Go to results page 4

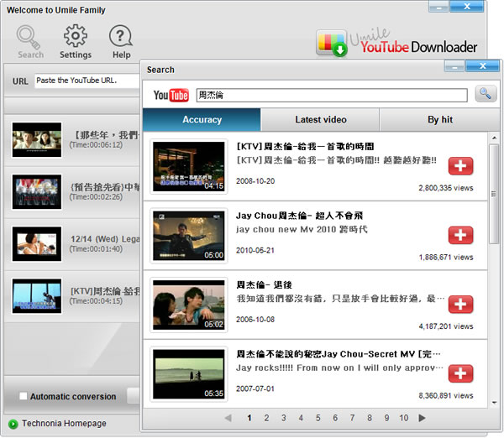(x=301, y=418)
